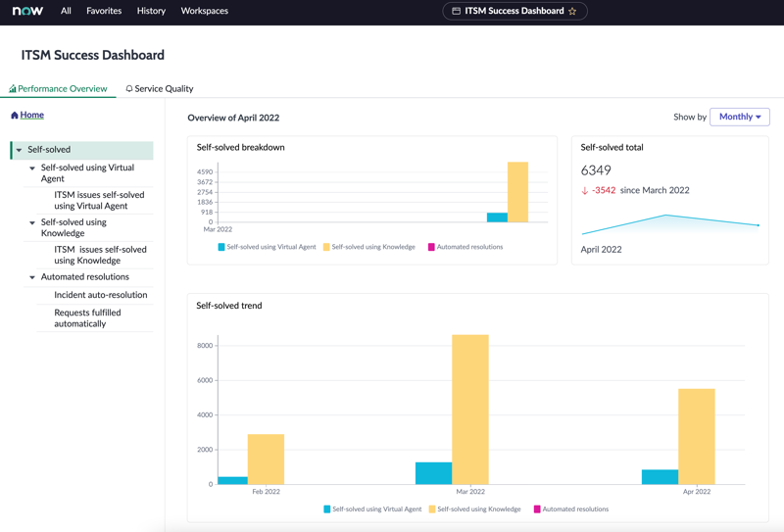Click the Performance Overview chart icon
The height and width of the screenshot is (532, 784).
click(x=13, y=88)
